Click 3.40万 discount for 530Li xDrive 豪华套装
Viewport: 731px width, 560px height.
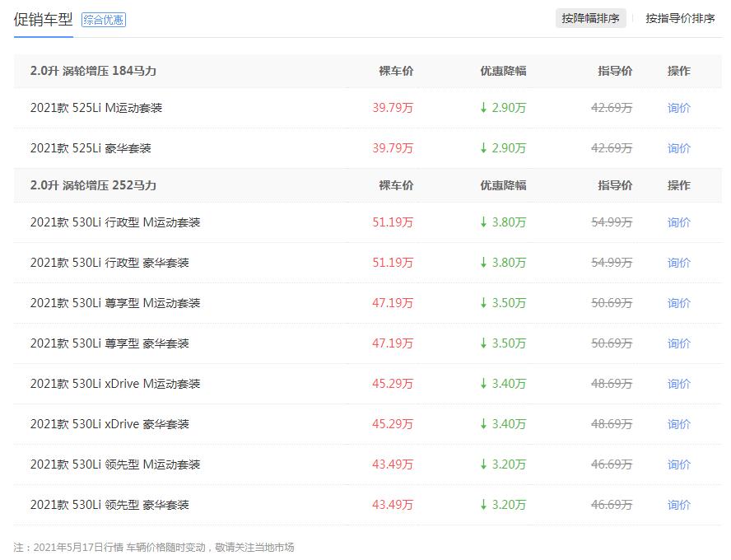coord(504,424)
